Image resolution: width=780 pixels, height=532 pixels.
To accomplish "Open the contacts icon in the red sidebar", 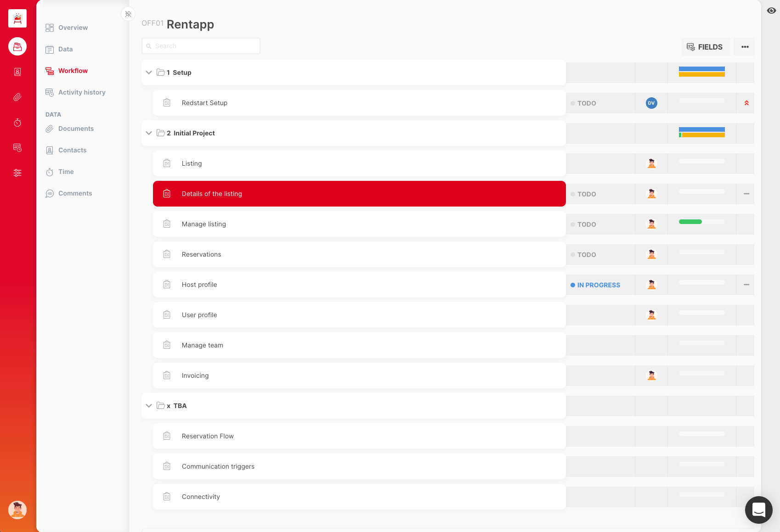I will point(17,72).
